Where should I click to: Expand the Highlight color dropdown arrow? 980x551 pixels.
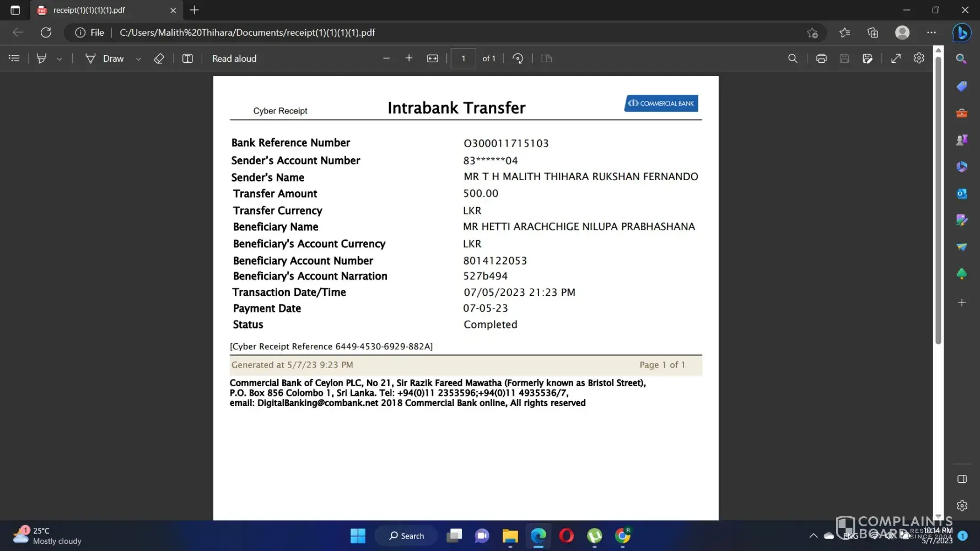click(x=59, y=59)
